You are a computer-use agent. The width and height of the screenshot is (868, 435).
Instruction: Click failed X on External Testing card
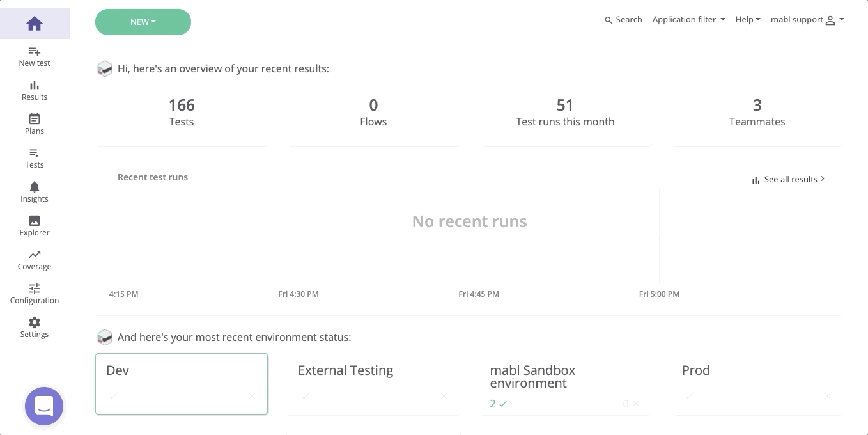(x=444, y=396)
